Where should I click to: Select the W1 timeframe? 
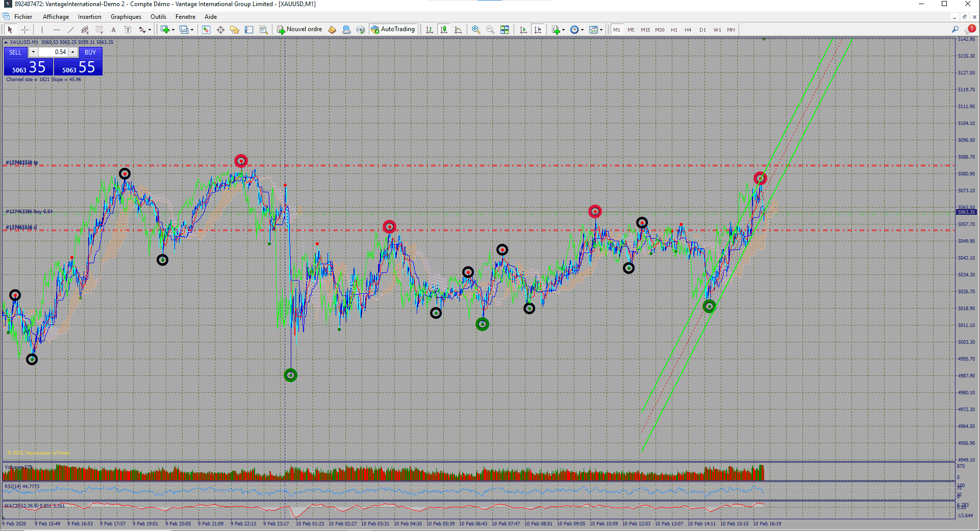click(x=717, y=30)
